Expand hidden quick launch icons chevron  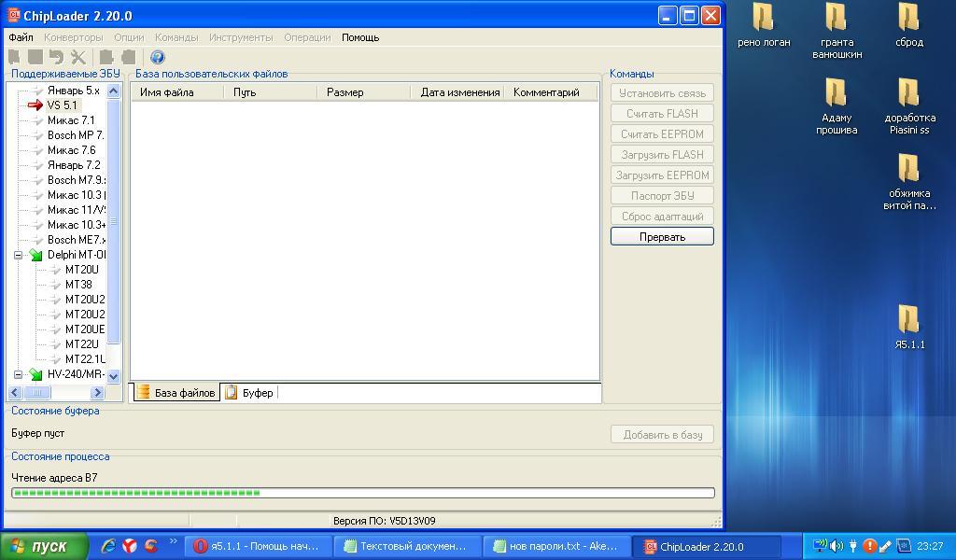173,540
